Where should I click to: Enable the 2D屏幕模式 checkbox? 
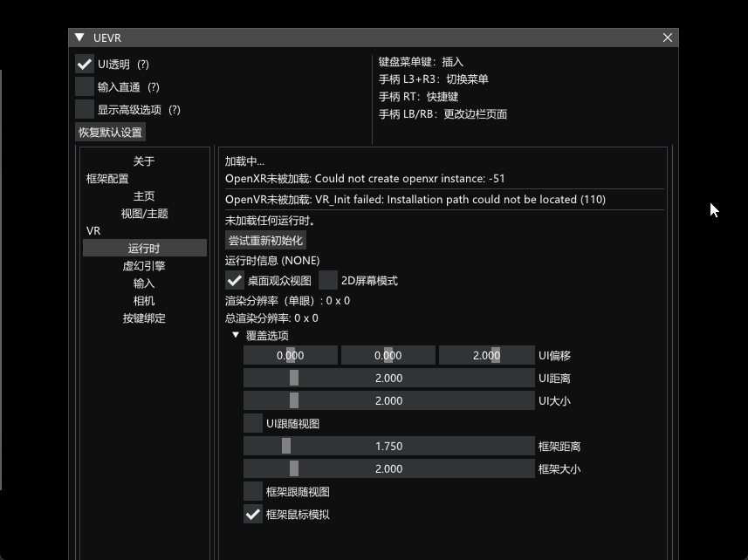(x=328, y=281)
